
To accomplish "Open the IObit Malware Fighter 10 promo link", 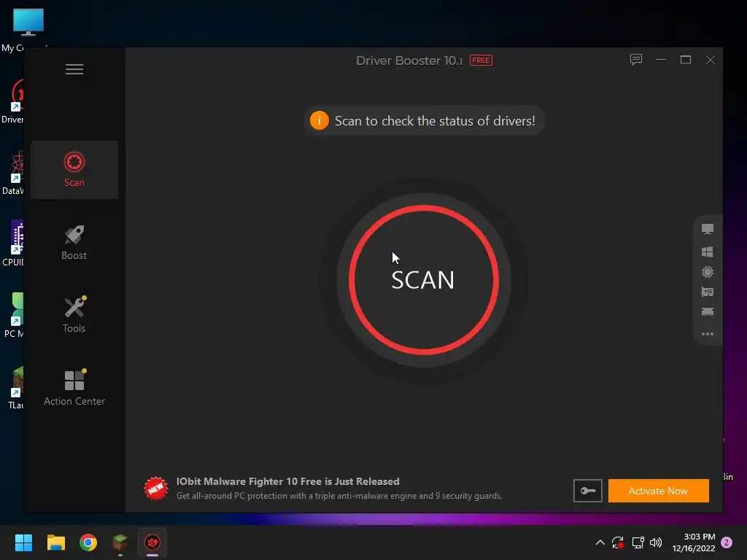I will coord(287,481).
